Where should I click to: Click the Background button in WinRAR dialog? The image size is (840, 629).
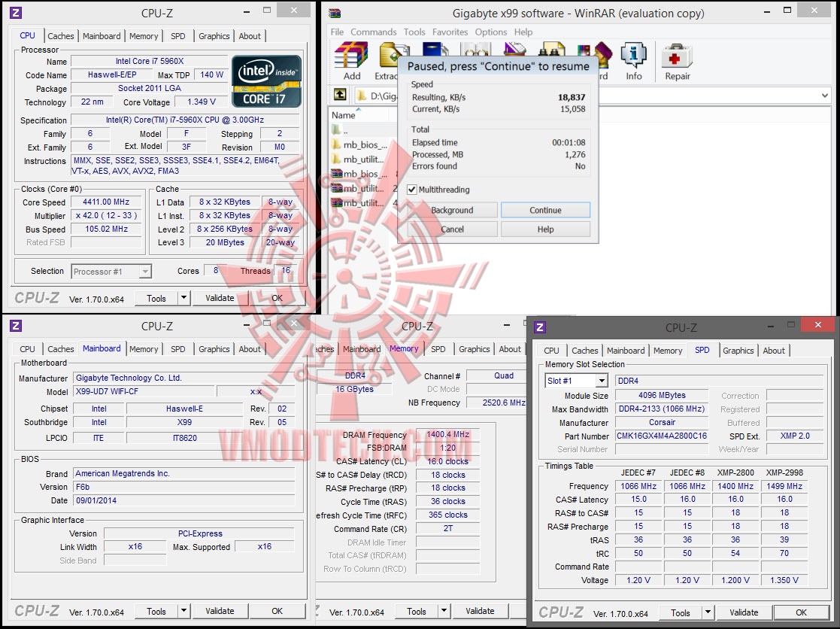pos(452,210)
